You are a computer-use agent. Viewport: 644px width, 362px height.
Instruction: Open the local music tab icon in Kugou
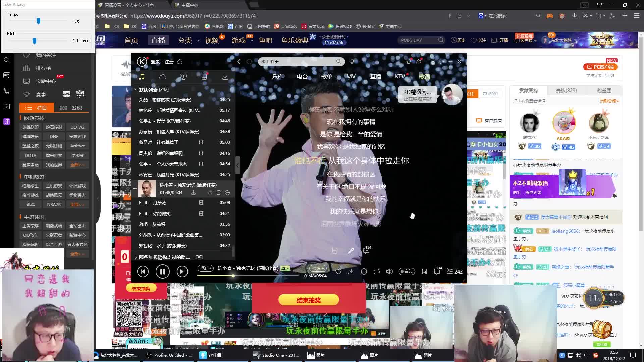tap(142, 77)
